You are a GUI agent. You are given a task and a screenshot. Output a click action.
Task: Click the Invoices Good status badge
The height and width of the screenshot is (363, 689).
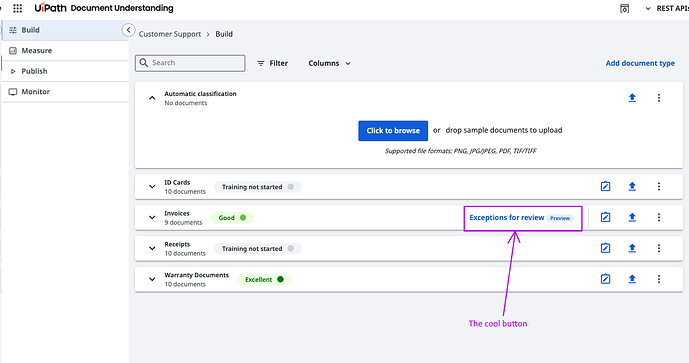tap(232, 218)
